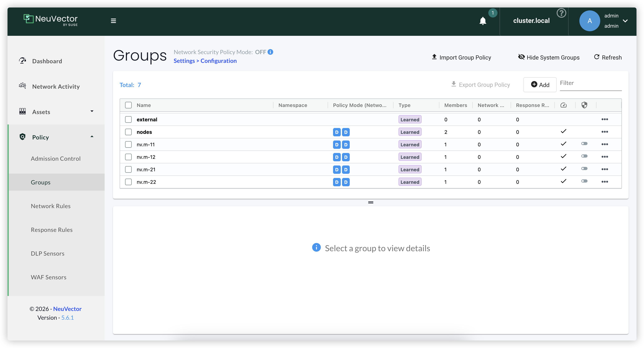Open Admission Control in sidebar

point(56,159)
